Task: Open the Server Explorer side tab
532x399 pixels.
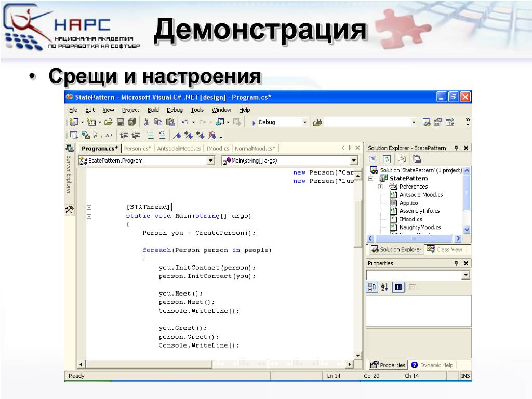Action: coord(69,169)
